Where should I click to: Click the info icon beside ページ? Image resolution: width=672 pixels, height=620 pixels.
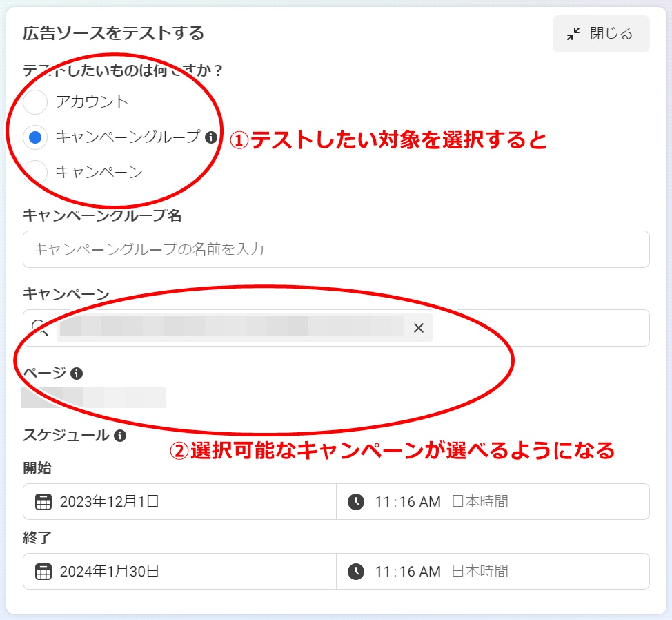pos(78,374)
